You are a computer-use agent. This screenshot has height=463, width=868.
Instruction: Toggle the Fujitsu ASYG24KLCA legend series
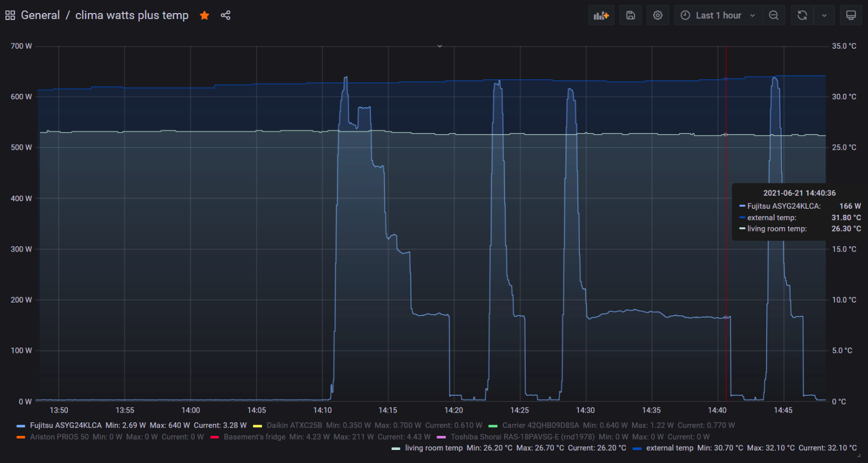pyautogui.click(x=66, y=425)
